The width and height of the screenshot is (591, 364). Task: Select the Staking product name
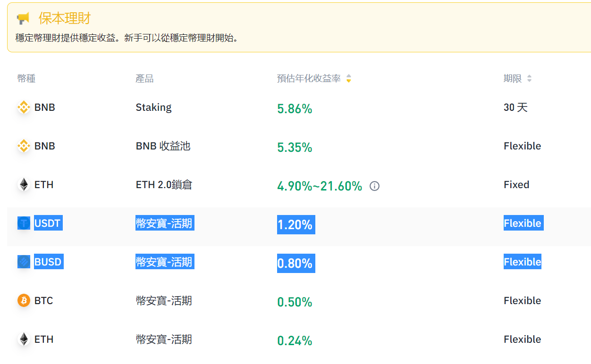click(153, 108)
